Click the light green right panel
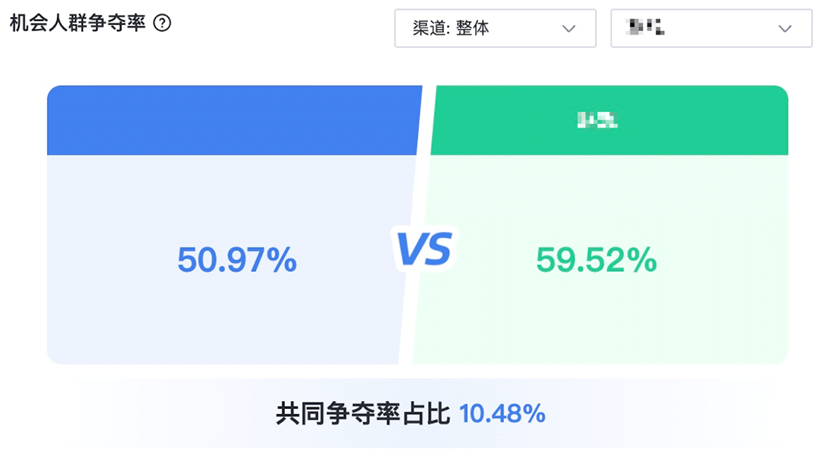Screen dimensions: 824x453 pyautogui.click(x=603, y=259)
